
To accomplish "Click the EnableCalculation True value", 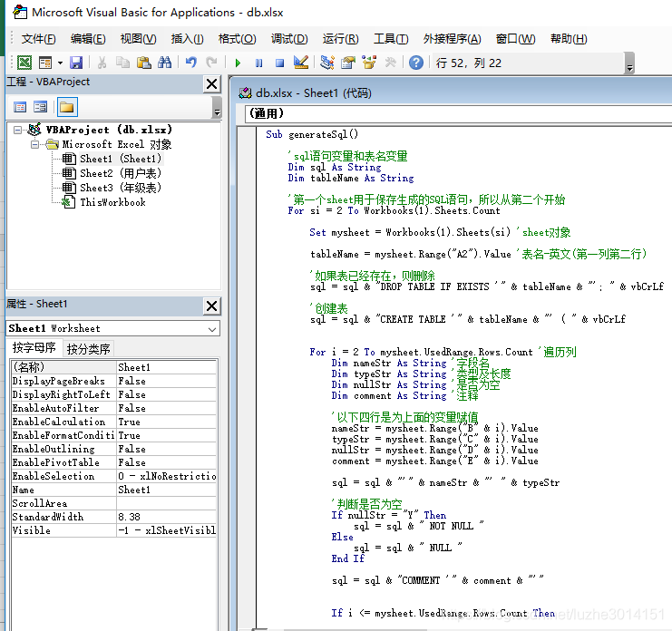I will click(x=166, y=422).
